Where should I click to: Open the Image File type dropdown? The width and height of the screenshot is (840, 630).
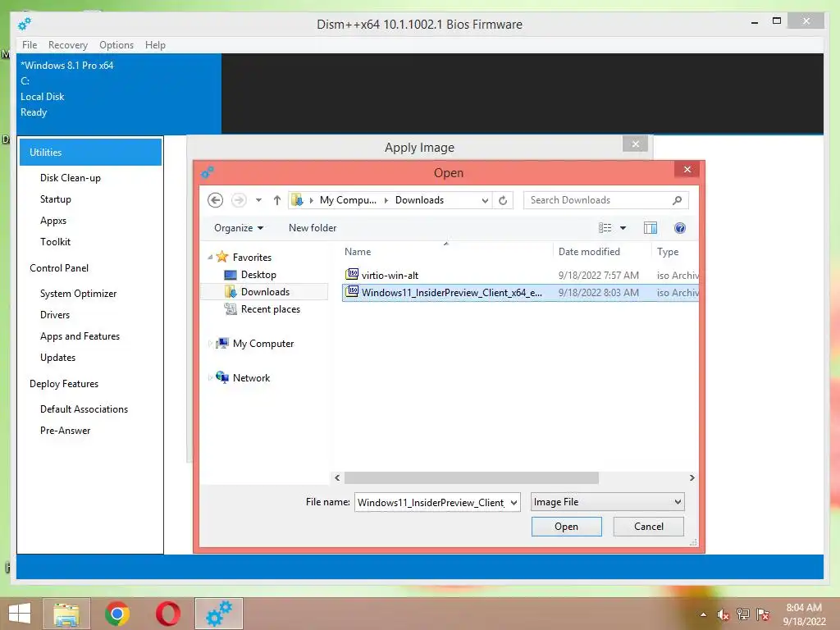click(x=607, y=502)
